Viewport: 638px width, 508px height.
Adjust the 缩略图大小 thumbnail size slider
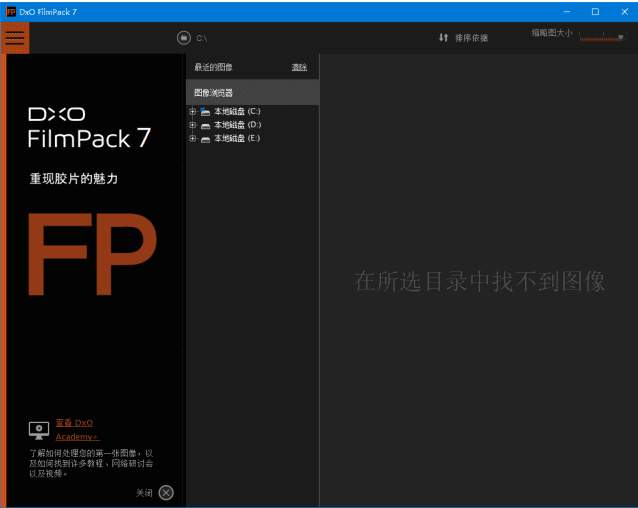coord(602,37)
